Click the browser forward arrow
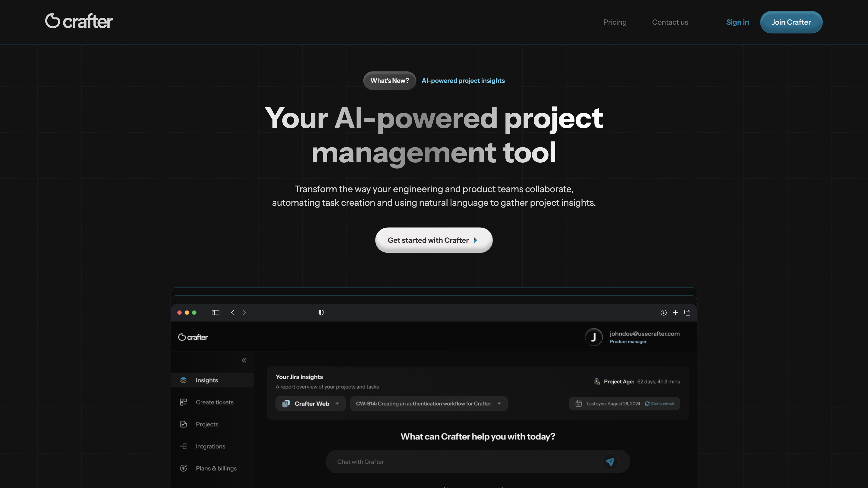868x488 pixels. pos(244,313)
